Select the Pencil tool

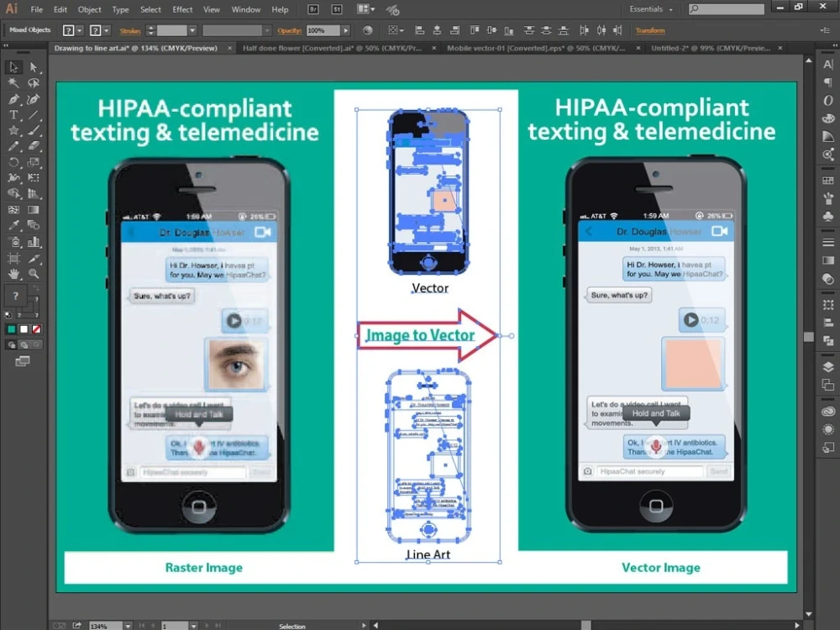click(13, 145)
